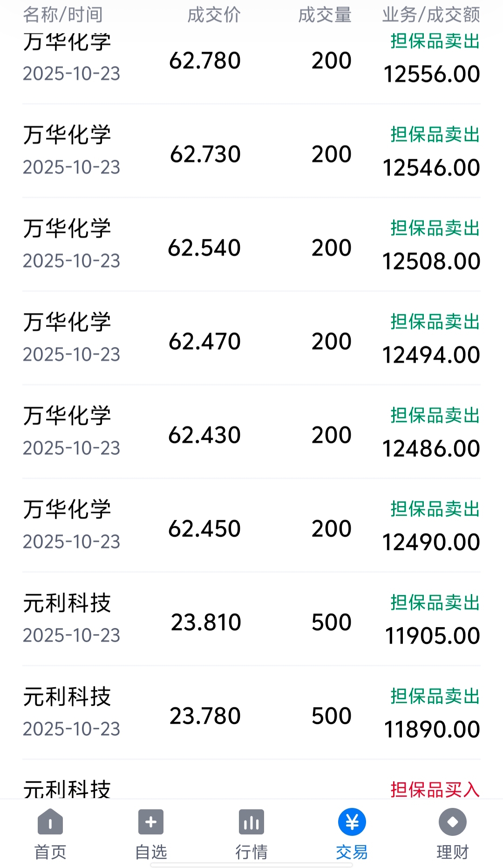The image size is (503, 868).
Task: Switch to the 理财 tab label
Action: [x=453, y=852]
